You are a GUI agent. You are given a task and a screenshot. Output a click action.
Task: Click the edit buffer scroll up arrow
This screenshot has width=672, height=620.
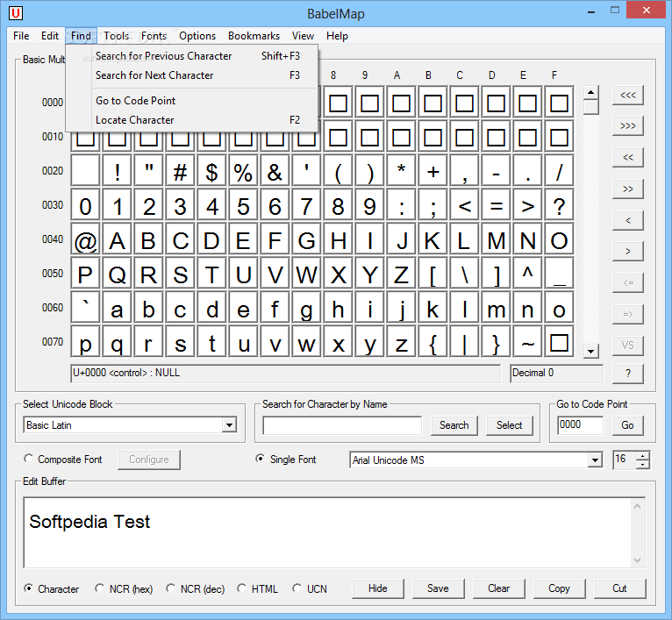[637, 507]
